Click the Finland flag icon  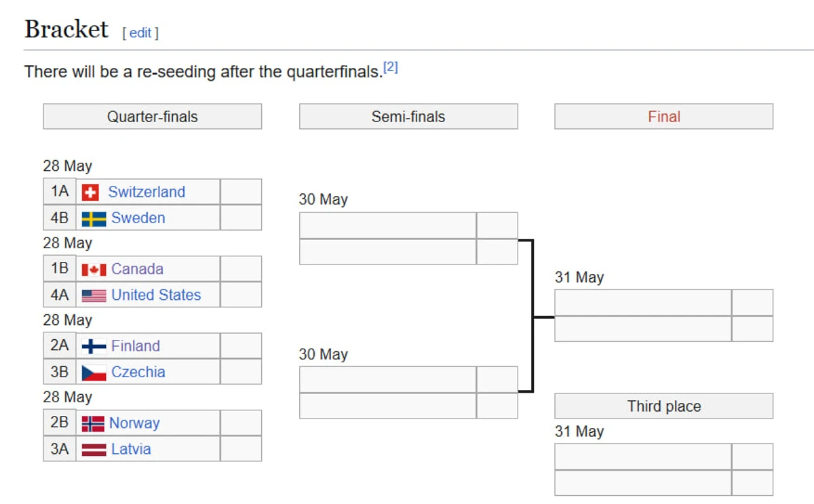tap(94, 347)
